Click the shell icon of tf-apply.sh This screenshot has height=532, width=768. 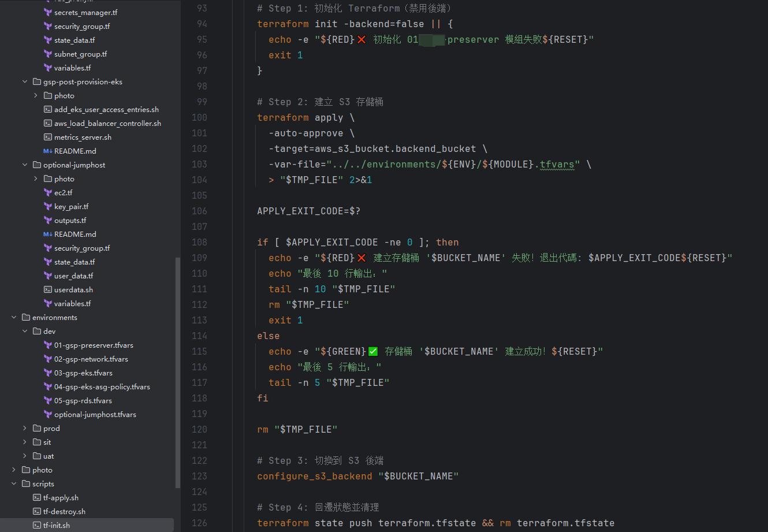point(37,498)
